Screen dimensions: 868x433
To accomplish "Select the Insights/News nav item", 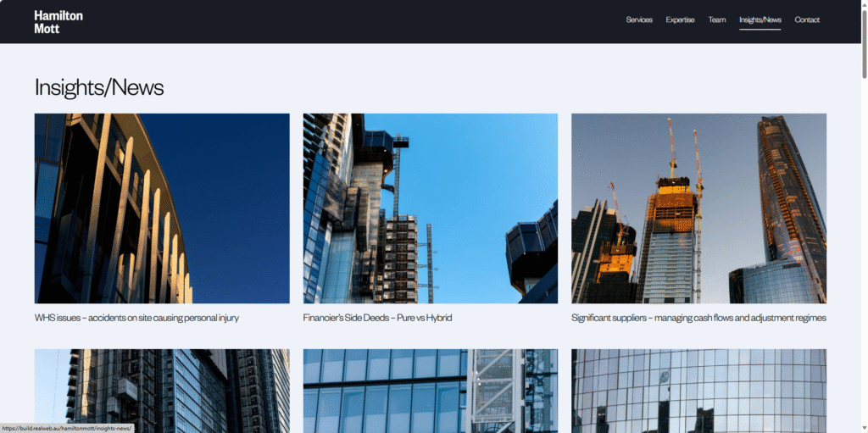I will [760, 20].
